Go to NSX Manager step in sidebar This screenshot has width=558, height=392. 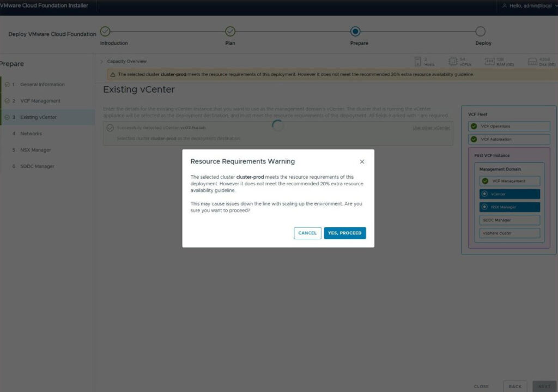35,150
